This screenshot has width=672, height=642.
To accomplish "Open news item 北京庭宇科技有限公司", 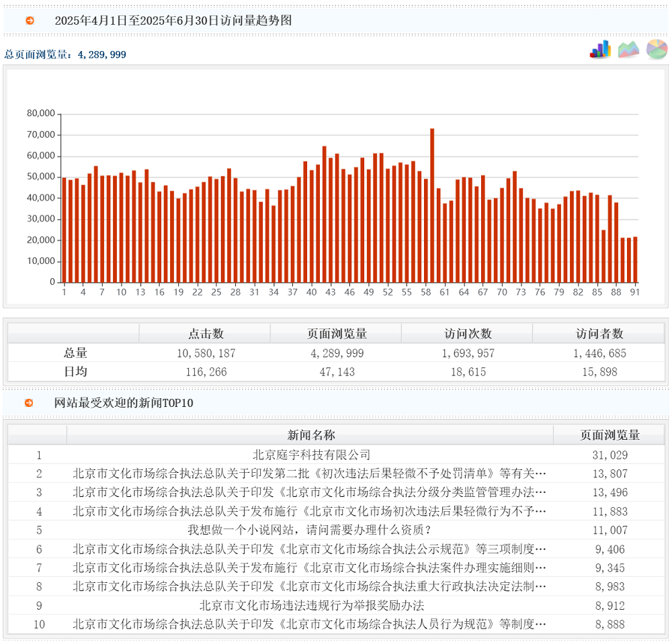I will (311, 455).
